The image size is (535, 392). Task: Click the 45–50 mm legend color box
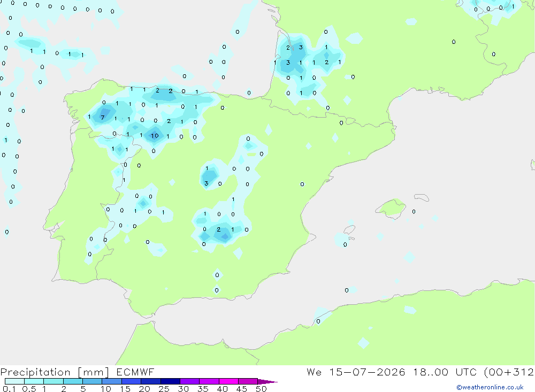tap(248, 381)
